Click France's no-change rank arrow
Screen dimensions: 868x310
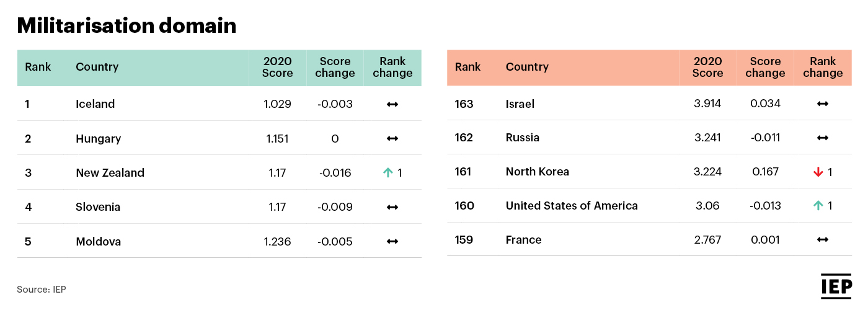click(823, 240)
